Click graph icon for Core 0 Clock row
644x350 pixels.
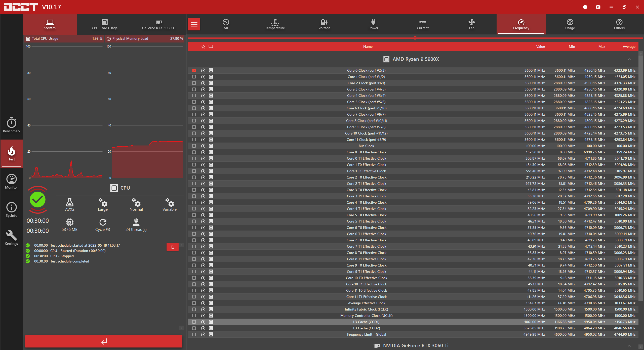203,70
